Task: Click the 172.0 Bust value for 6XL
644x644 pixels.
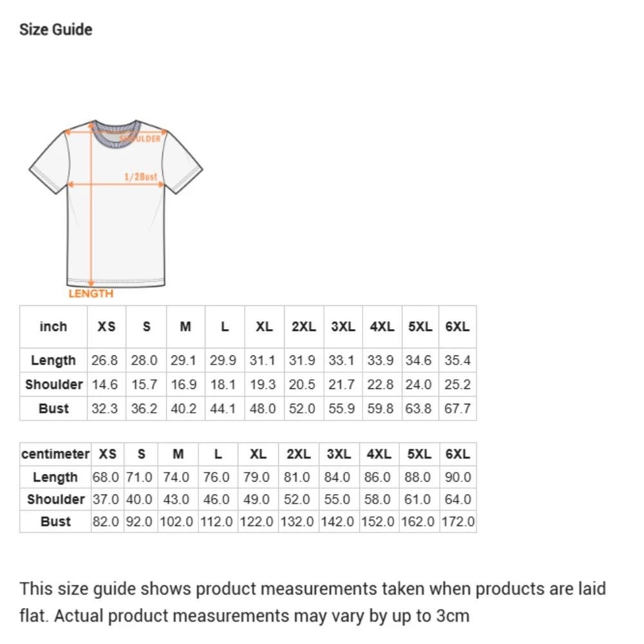Action: (x=458, y=521)
